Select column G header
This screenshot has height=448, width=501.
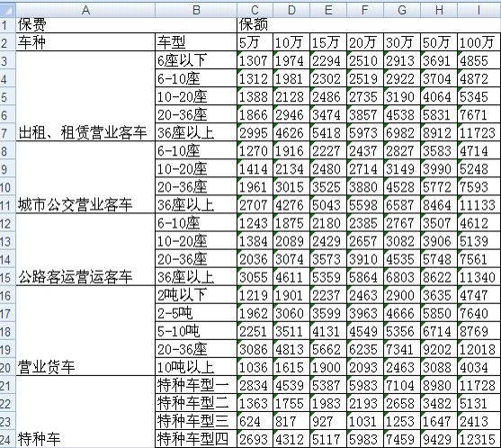click(402, 10)
